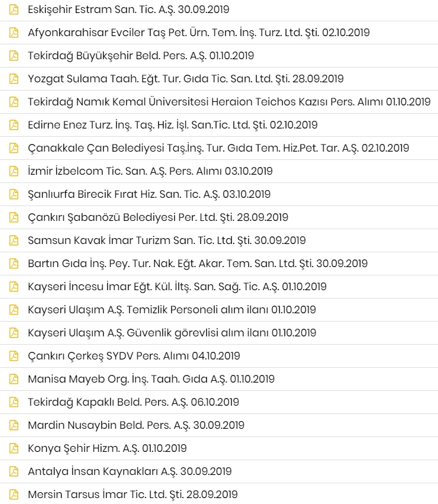The image size is (438, 504).
Task: Select Mardin Nusaybin Beld. Pers. text
Action: tap(136, 426)
